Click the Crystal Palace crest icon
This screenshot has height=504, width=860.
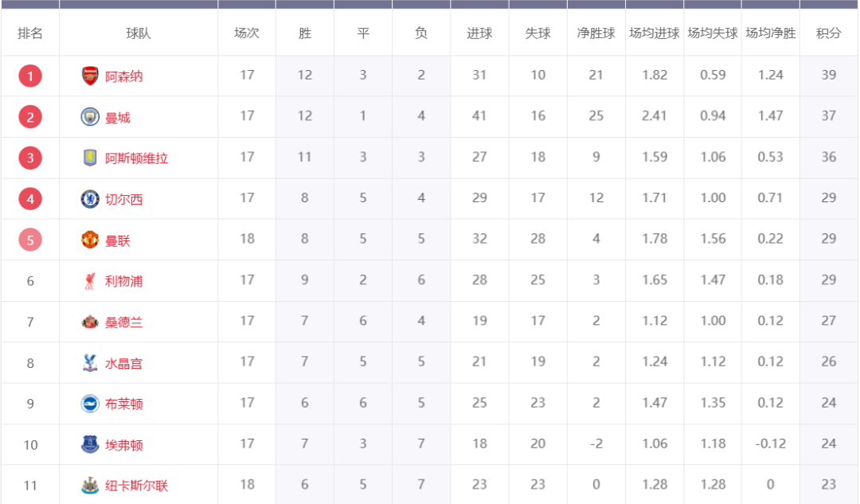coord(90,363)
